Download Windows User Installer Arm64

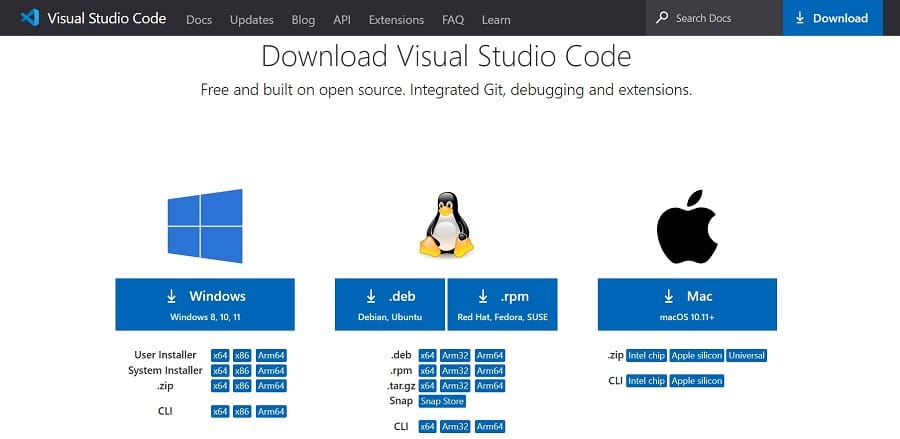click(x=271, y=355)
